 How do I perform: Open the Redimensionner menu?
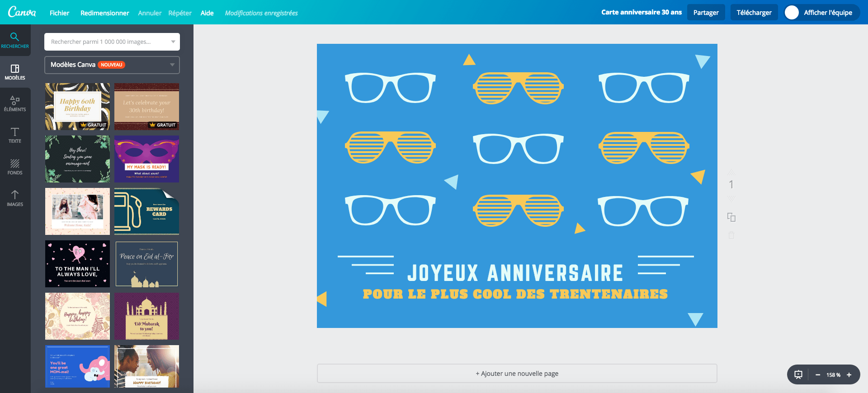pos(105,13)
